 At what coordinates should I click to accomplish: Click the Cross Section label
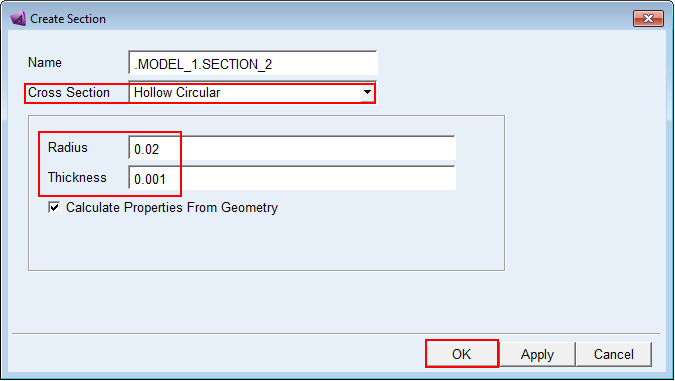click(69, 93)
